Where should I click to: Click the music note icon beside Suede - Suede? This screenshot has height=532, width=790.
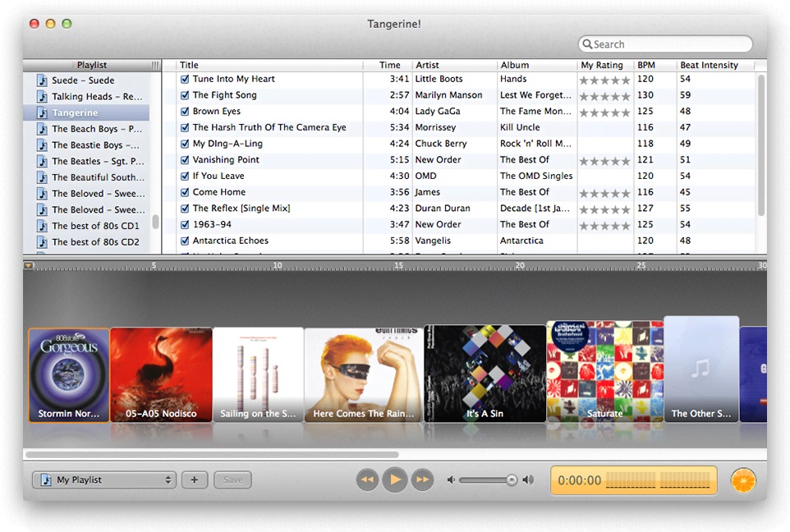pos(43,80)
